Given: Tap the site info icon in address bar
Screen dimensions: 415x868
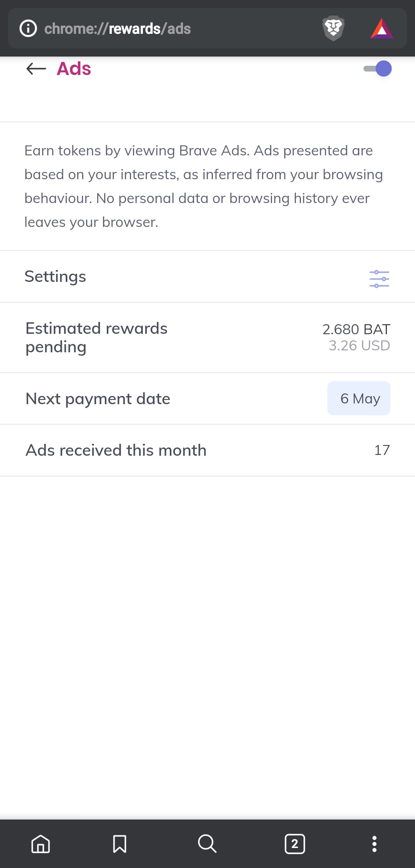Looking at the screenshot, I should coord(28,28).
